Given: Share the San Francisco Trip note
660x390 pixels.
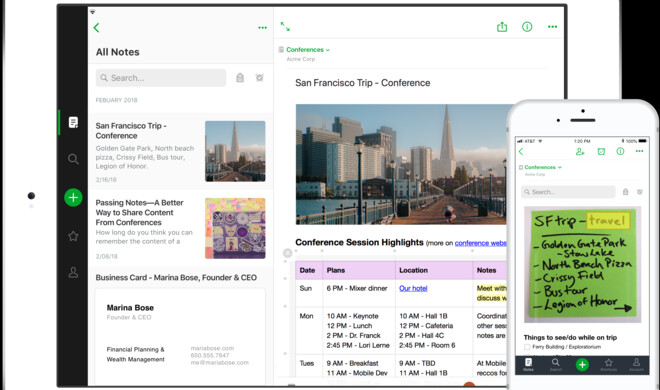Looking at the screenshot, I should pos(502,27).
